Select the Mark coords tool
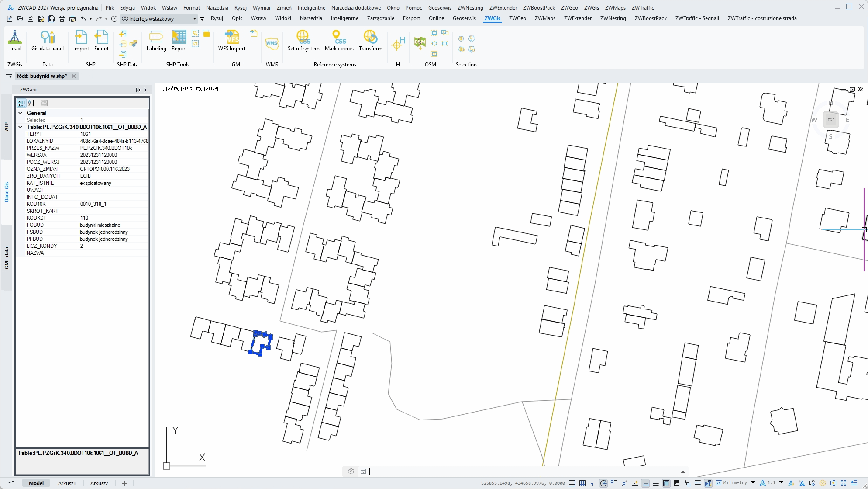Screen dimensions: 868x489 click(x=339, y=40)
